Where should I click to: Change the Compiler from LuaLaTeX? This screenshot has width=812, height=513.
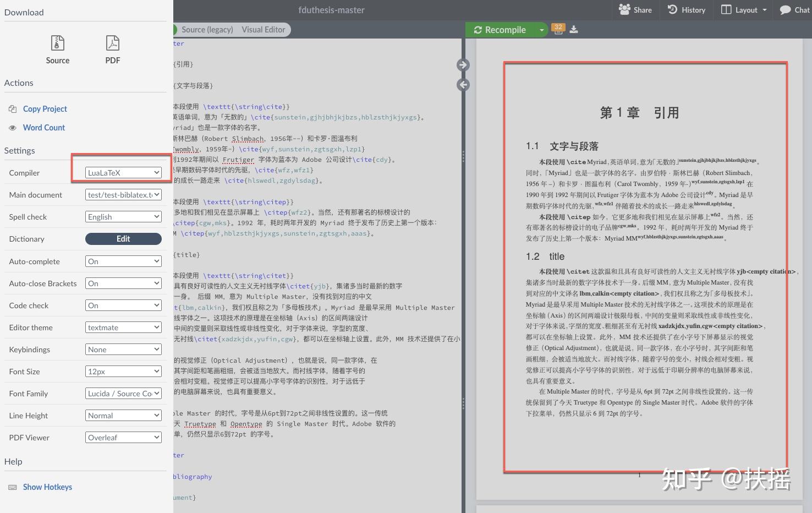click(x=122, y=172)
